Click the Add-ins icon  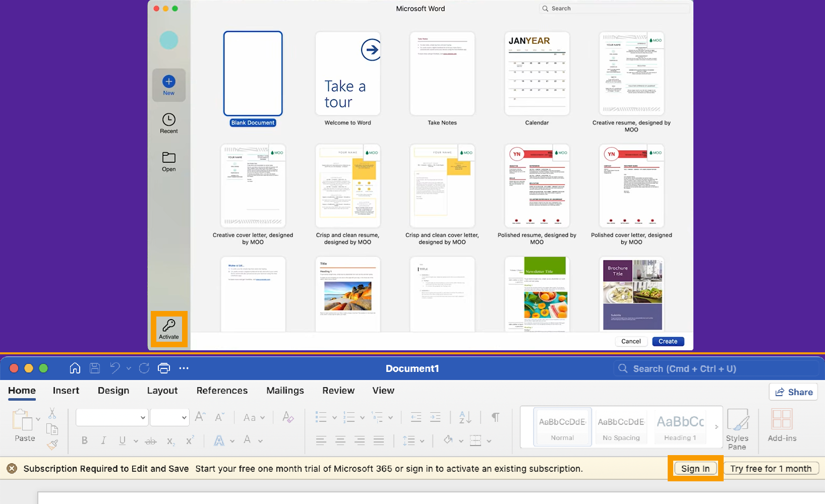click(782, 419)
